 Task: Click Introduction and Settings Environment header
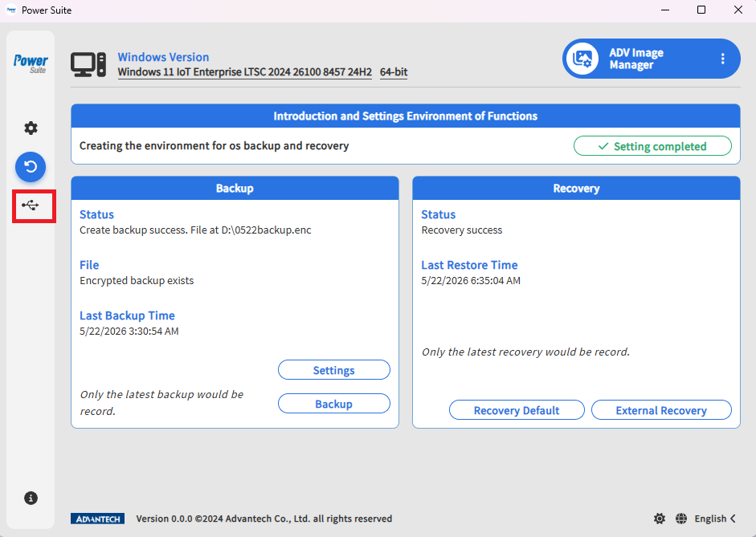tap(406, 116)
